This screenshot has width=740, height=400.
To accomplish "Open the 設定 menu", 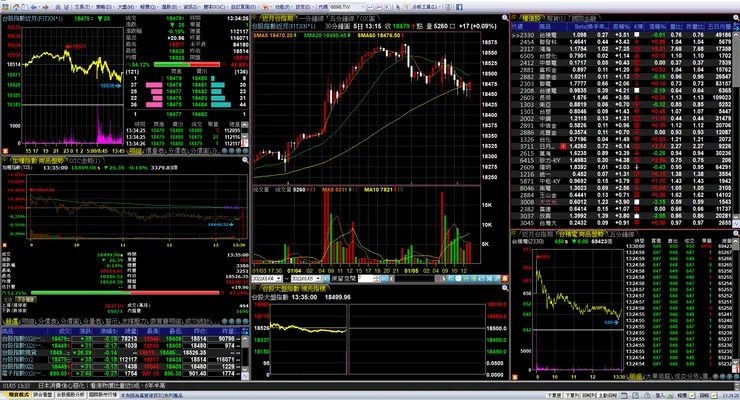I will [x=303, y=7].
